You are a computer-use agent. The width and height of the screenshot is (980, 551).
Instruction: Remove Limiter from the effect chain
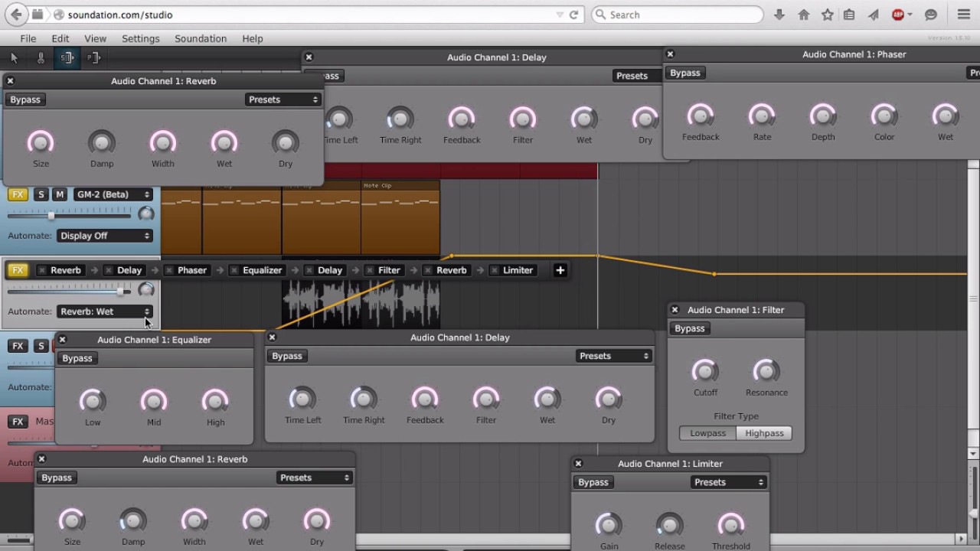[495, 270]
